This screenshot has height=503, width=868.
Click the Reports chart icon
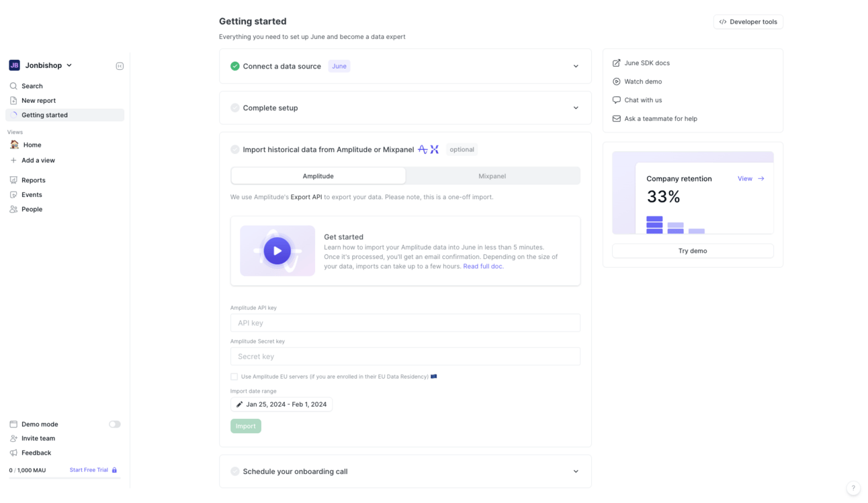pos(13,180)
